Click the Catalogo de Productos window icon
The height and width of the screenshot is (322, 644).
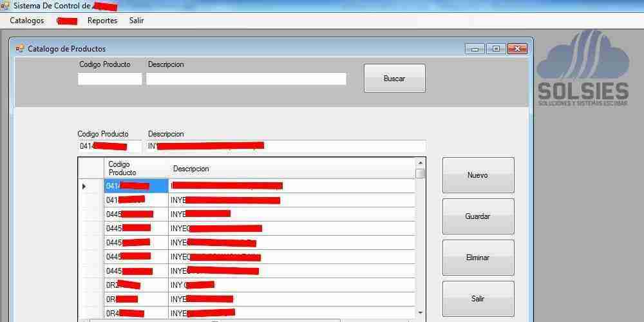[x=19, y=49]
